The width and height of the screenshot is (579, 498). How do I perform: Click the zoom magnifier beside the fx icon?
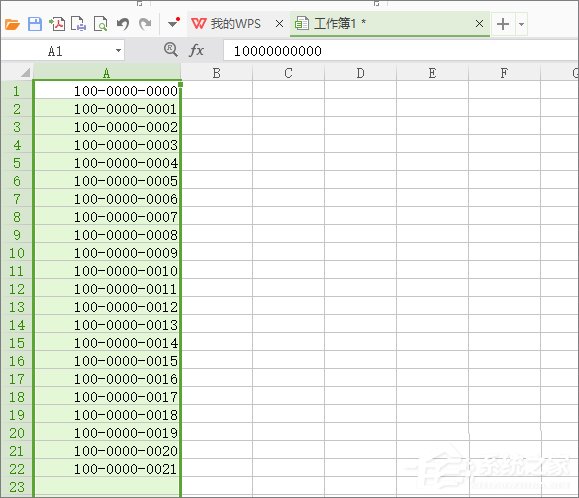[171, 49]
